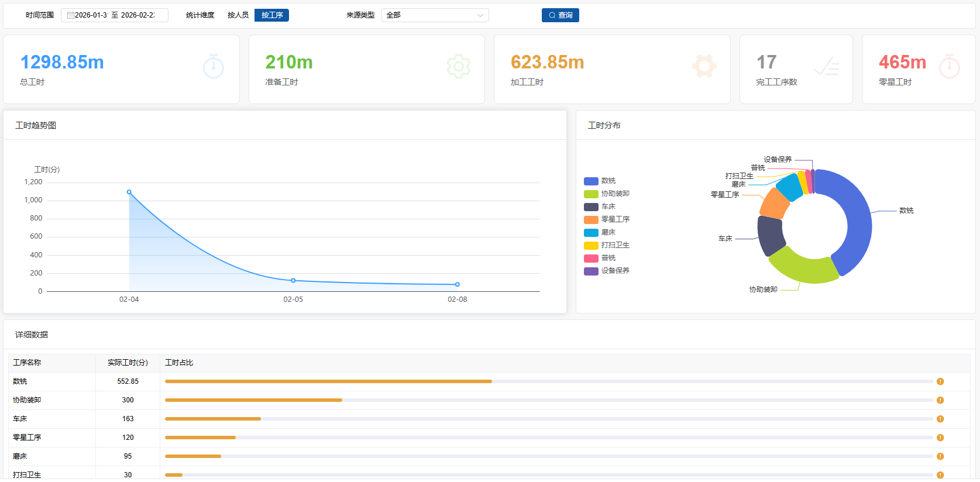
Task: Click the warning icon in 数铣 row
Action: [x=940, y=381]
